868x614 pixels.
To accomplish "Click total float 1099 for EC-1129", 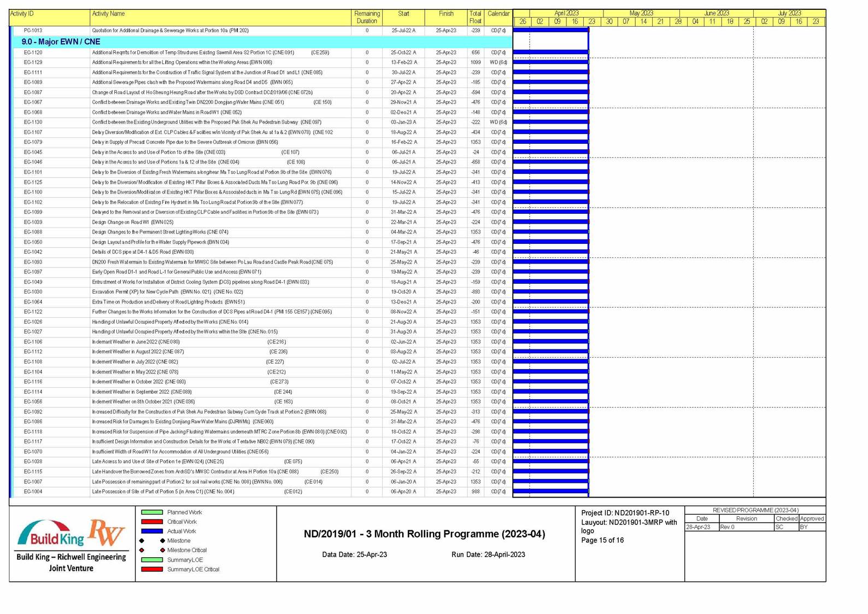I will [476, 62].
